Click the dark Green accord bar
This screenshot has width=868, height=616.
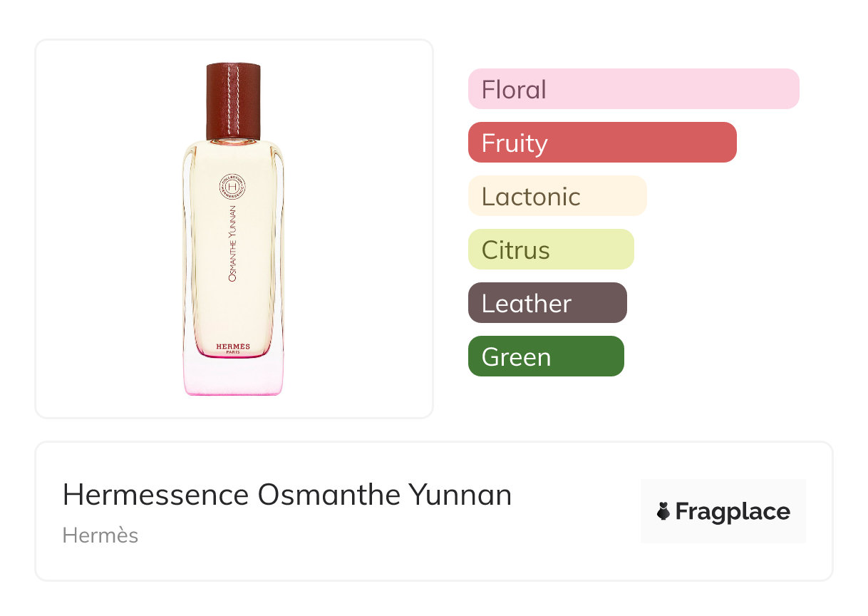click(x=545, y=356)
